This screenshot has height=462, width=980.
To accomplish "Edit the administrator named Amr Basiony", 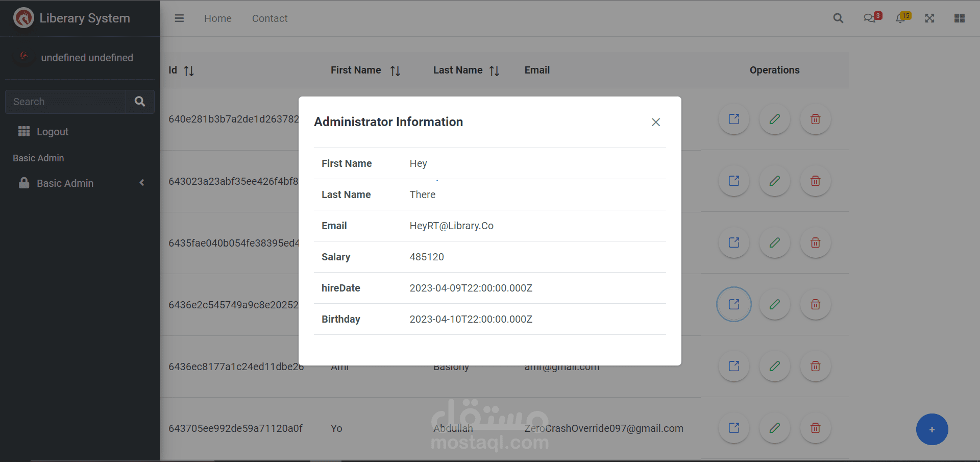I will pyautogui.click(x=774, y=366).
